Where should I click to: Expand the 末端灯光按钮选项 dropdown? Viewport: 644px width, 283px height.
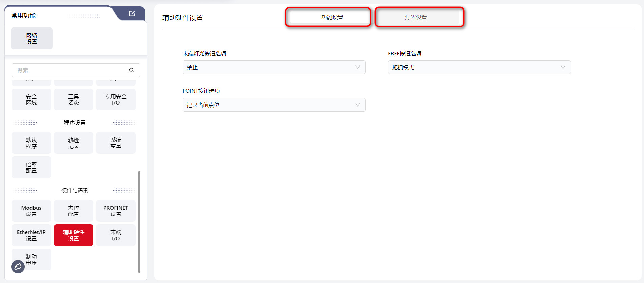[x=274, y=67]
